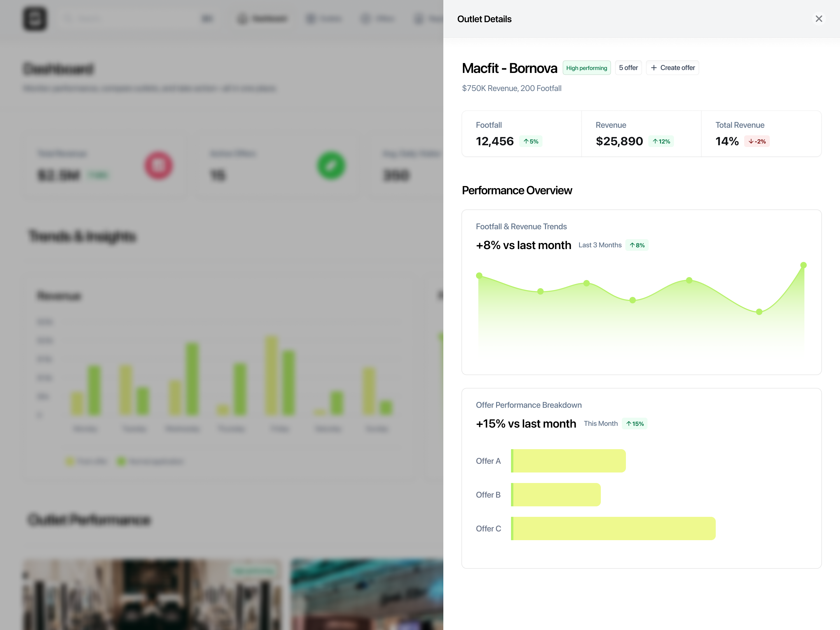
Task: Click the Offer Performance Breakdown label
Action: click(528, 405)
